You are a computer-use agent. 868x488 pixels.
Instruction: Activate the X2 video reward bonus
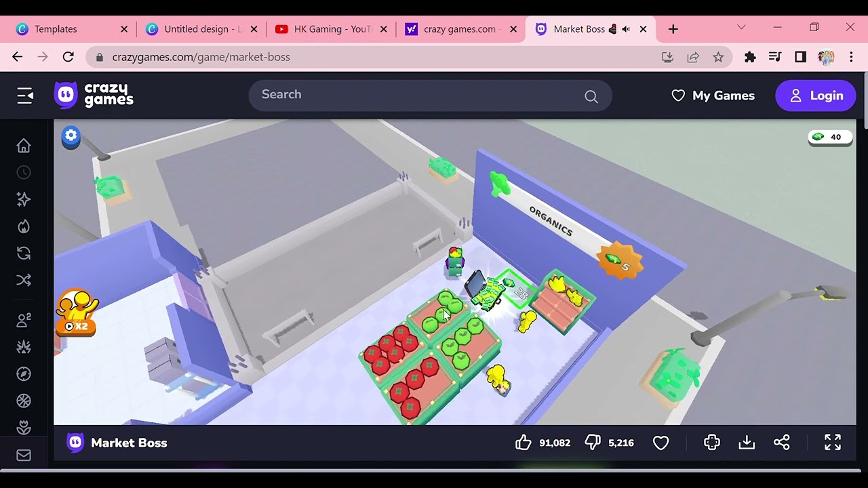click(77, 313)
